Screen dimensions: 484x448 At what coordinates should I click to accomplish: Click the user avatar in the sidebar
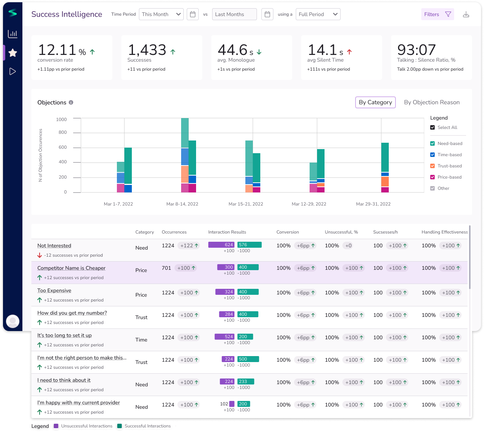tap(13, 321)
